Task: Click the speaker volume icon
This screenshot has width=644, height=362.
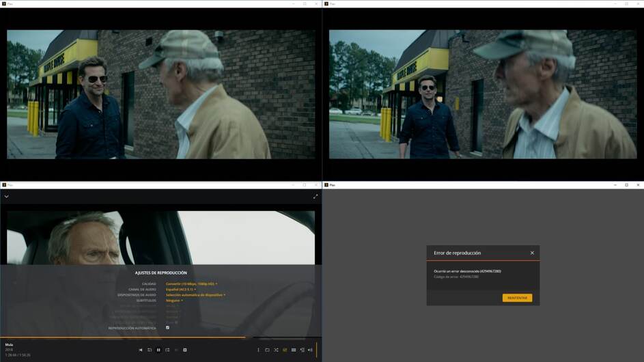Action: [x=310, y=350]
